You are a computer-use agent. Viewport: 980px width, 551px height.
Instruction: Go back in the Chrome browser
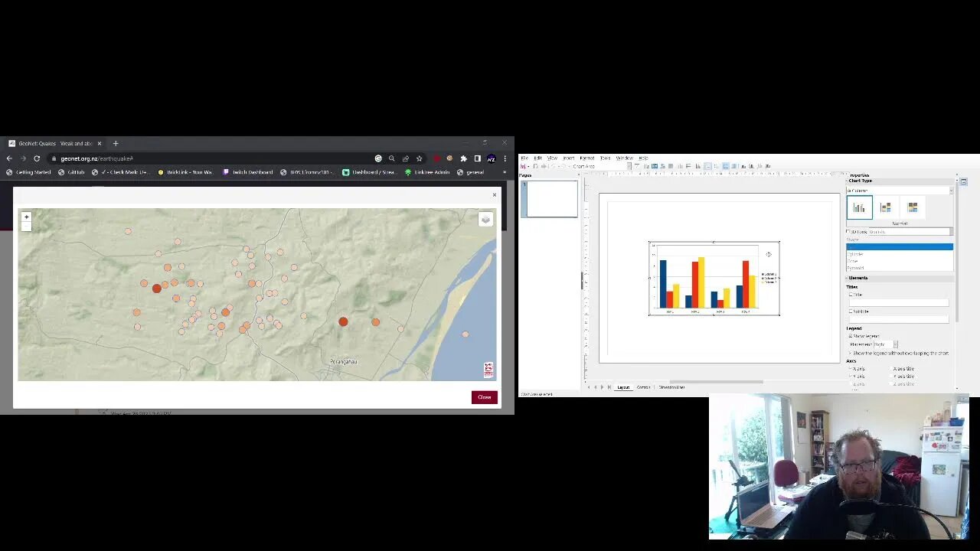9,158
